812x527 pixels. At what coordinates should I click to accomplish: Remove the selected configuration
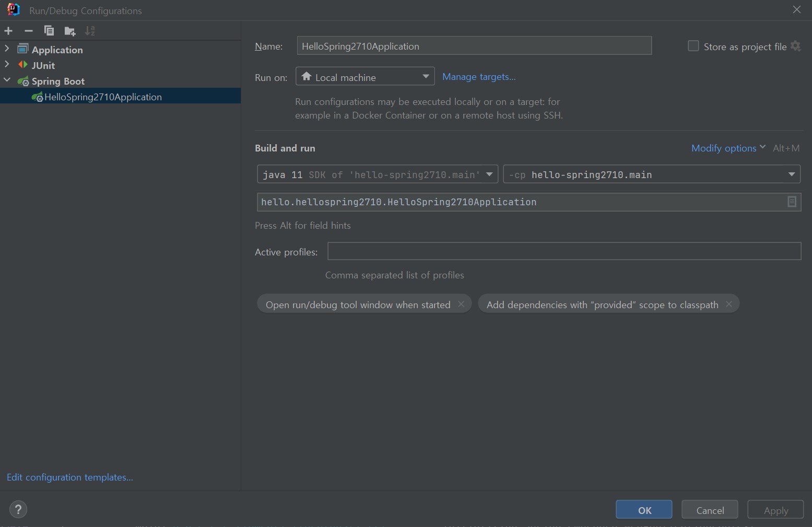point(29,31)
